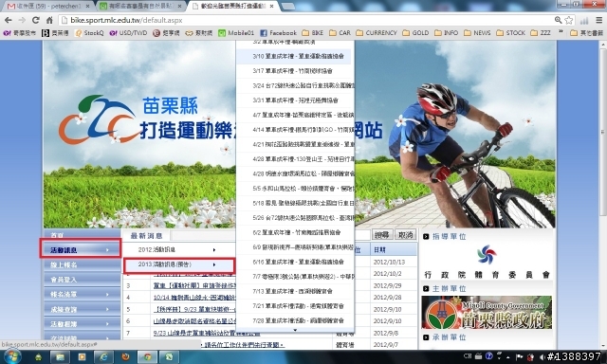Open the Chrome menu icon
Viewport: 607px width, 364px height.
click(x=598, y=20)
